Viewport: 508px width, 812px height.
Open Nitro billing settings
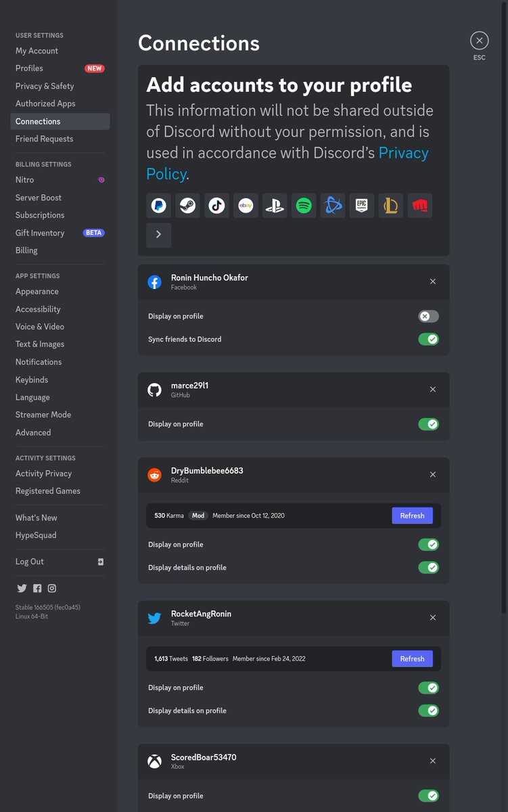pos(60,180)
